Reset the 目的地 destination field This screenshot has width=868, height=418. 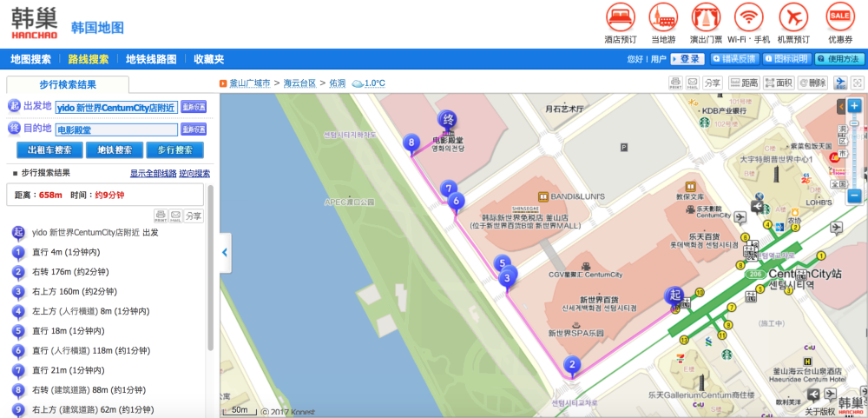coord(194,129)
